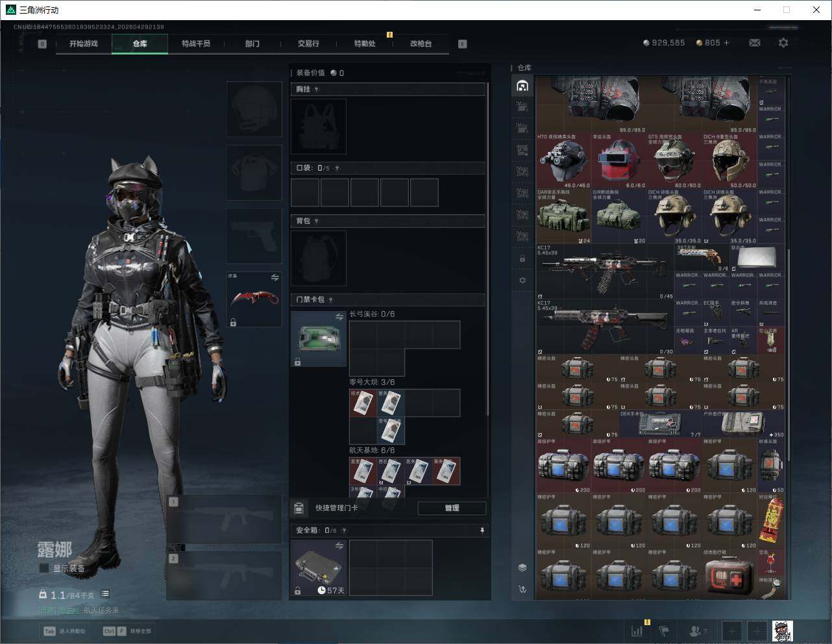
Task: Click the quick manage keycards icon
Action: [299, 508]
